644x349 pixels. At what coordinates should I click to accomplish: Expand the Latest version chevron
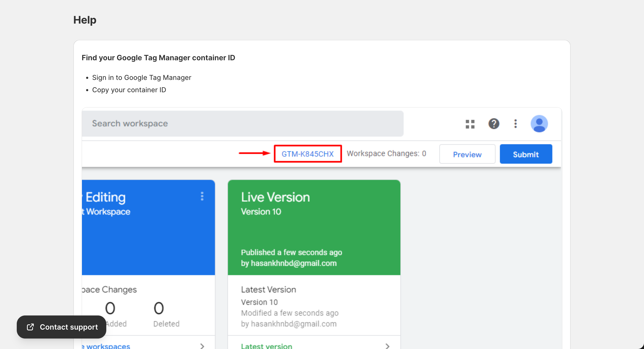coord(387,346)
